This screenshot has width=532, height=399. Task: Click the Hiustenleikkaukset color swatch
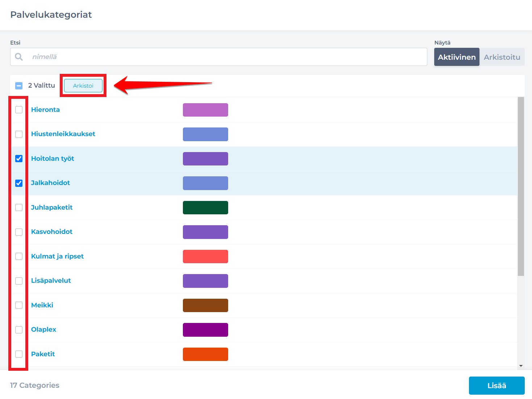pos(205,134)
